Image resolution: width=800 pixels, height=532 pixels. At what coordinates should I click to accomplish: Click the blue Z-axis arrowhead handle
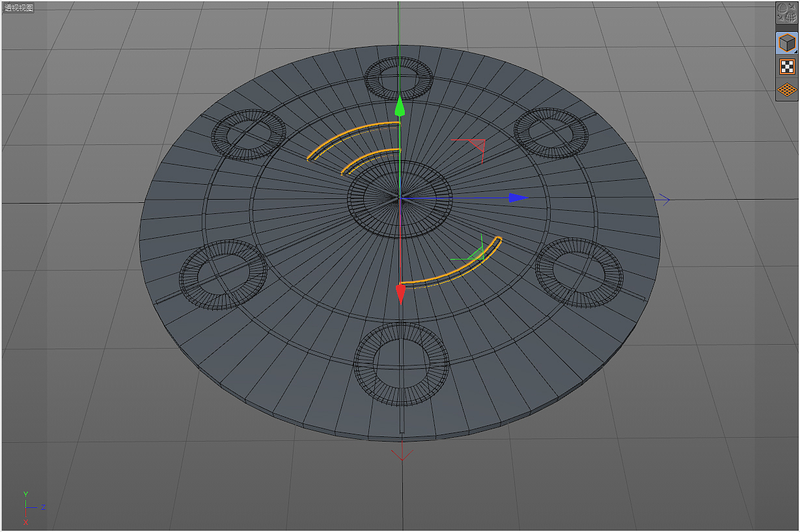(519, 198)
